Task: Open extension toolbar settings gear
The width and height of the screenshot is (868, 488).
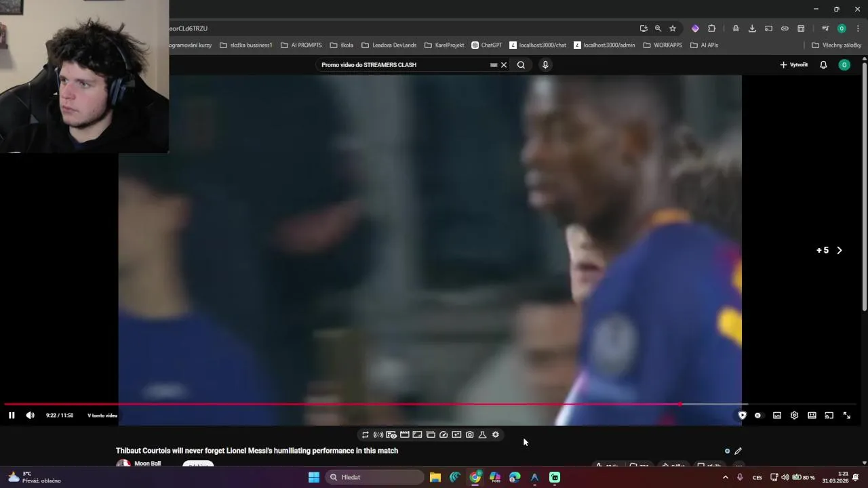Action: click(496, 435)
